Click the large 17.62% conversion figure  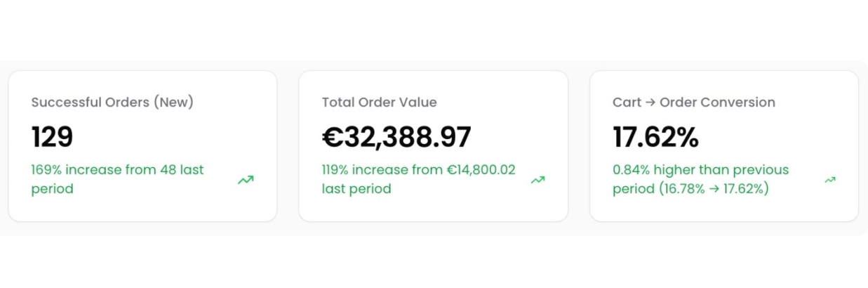click(x=655, y=137)
